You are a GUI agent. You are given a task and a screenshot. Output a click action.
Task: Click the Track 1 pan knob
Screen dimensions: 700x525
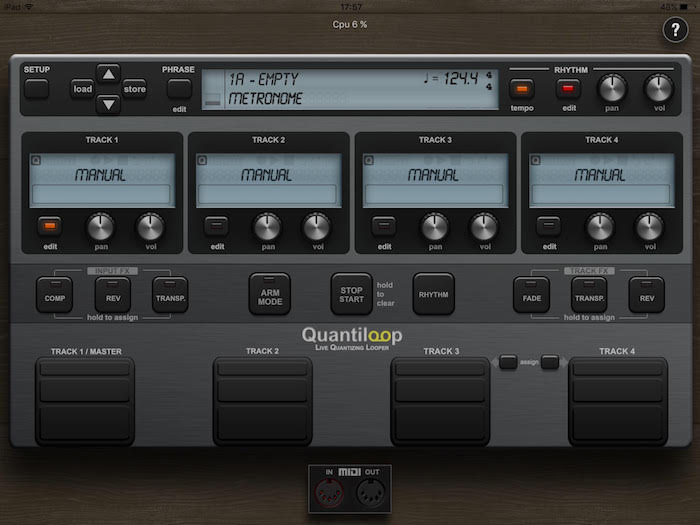coord(101,227)
